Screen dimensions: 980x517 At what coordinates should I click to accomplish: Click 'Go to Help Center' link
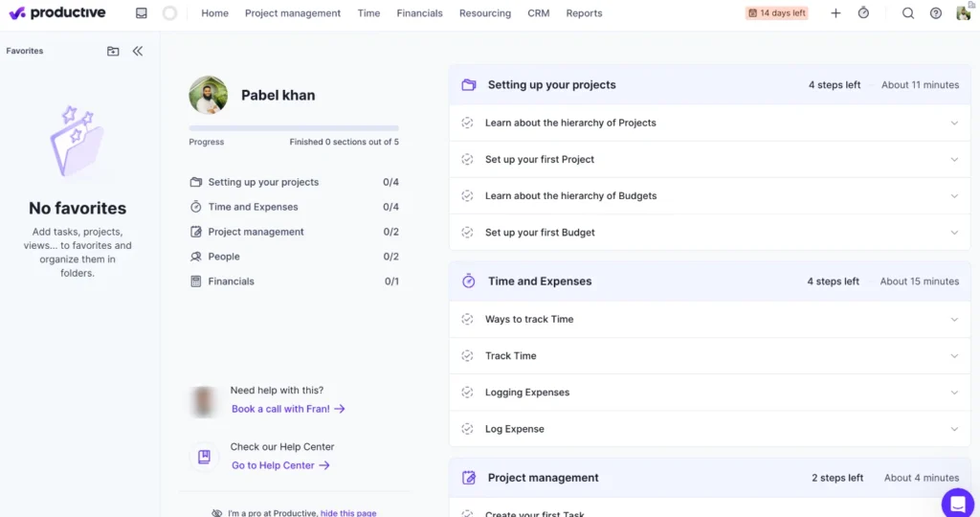(280, 465)
